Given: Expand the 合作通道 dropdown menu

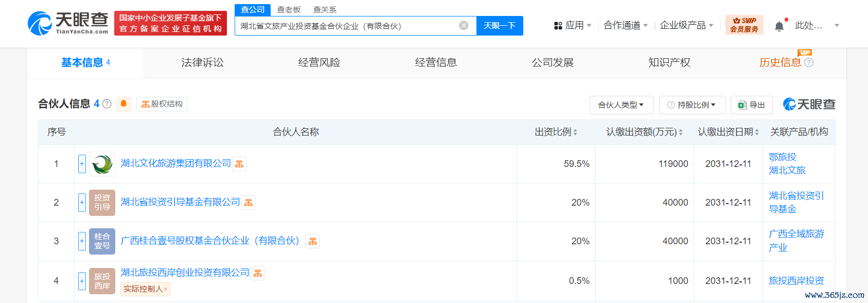Looking at the screenshot, I should click(x=626, y=25).
